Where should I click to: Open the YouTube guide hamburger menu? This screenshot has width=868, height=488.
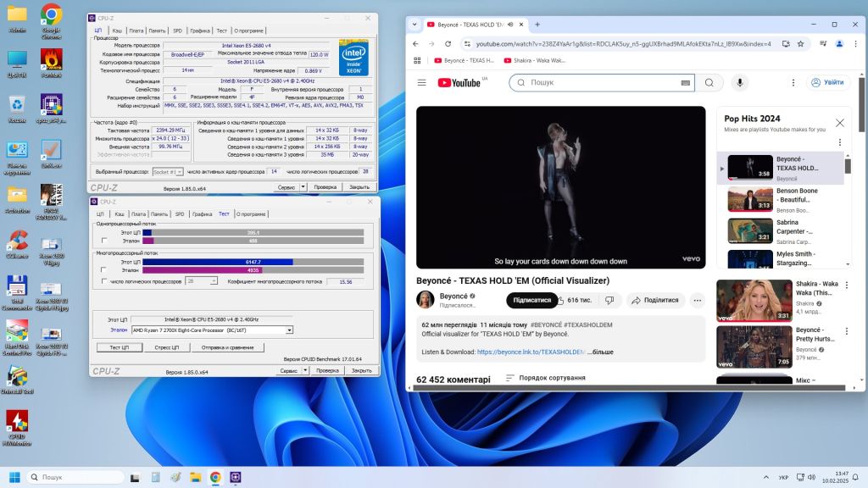422,82
